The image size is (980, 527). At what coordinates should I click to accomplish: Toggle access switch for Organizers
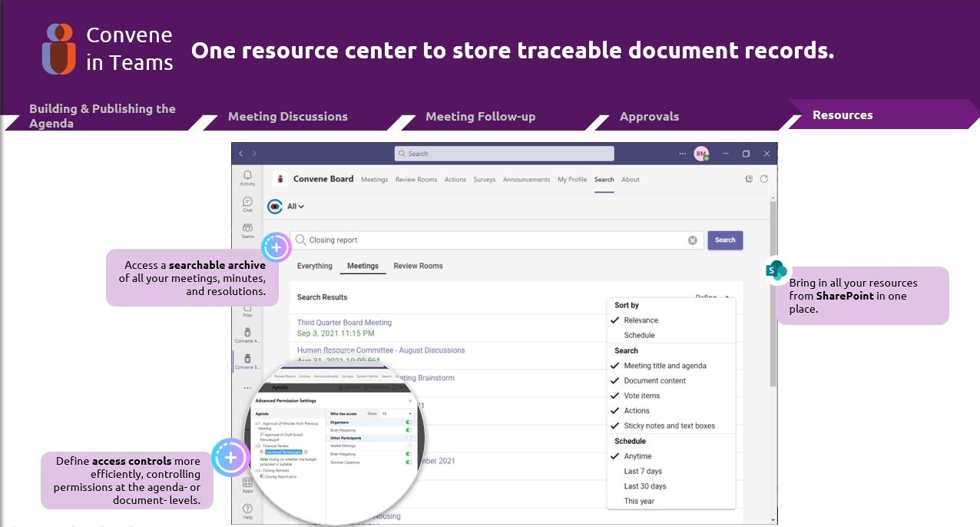tap(409, 422)
